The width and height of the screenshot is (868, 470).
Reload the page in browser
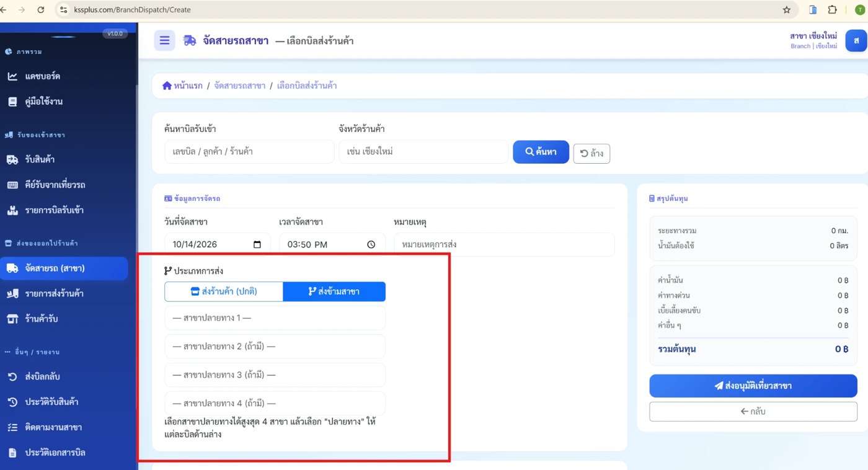tap(41, 10)
